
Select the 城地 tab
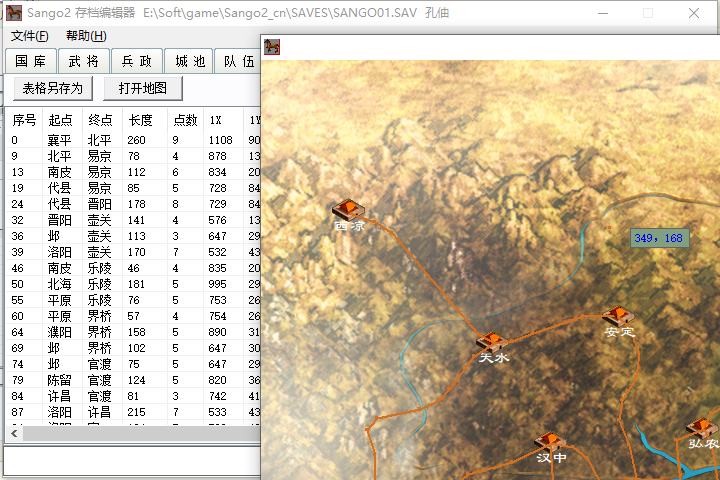point(188,62)
